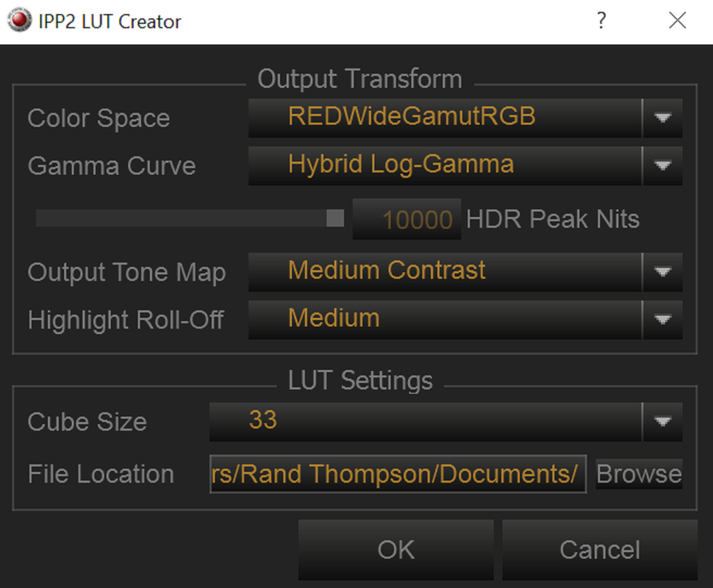Click the Output Tone Map label

126,273
